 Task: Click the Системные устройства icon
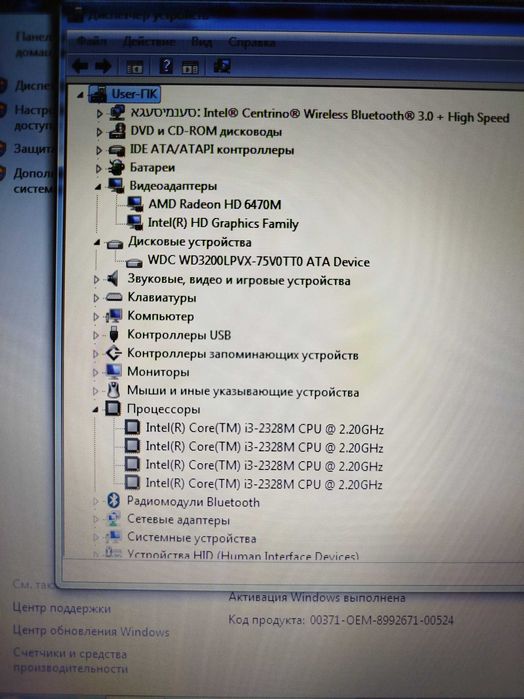[113, 537]
